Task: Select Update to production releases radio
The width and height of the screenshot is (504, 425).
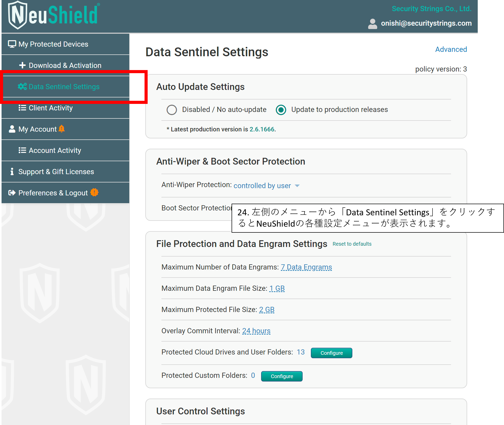Action: pos(281,110)
